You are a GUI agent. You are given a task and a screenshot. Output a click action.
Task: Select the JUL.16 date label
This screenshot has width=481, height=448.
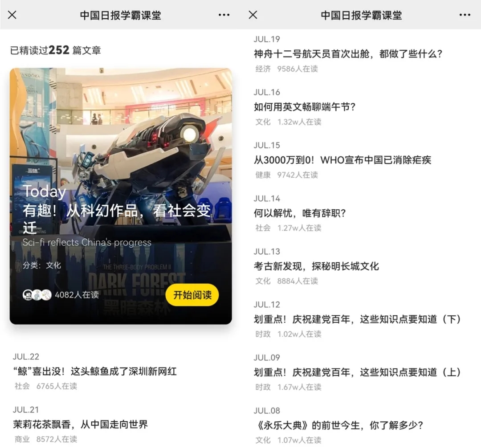(x=267, y=92)
